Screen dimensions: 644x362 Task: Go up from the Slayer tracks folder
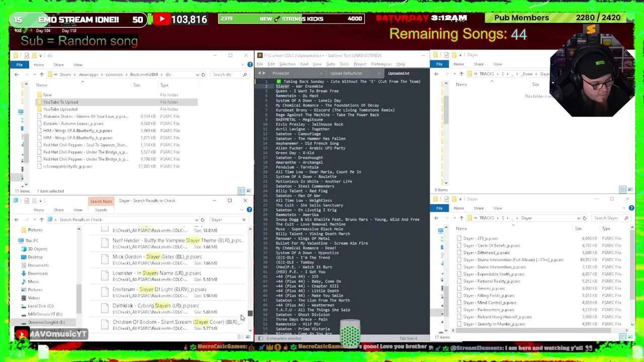[461, 218]
